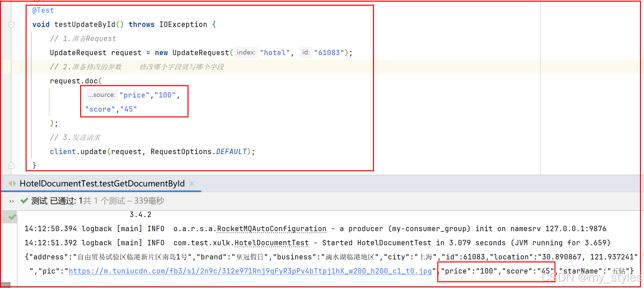Click the "score" string in doc call
644x288 pixels.
(x=100, y=109)
